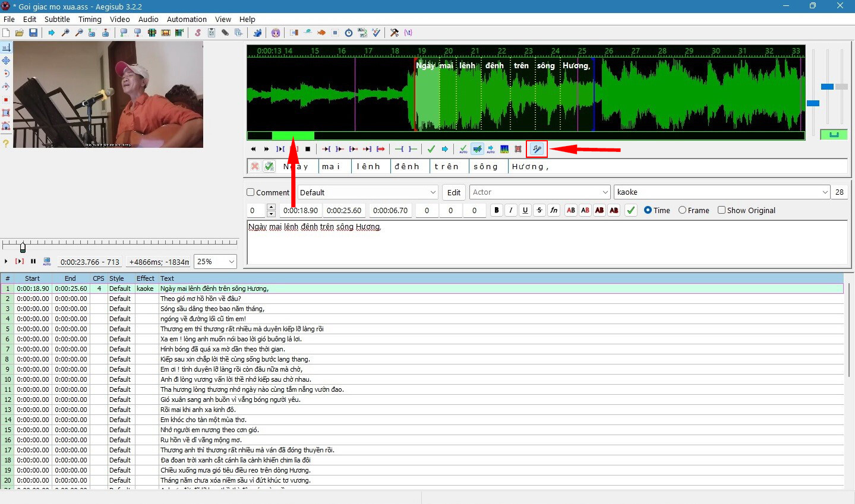Click the video seek slider handle
This screenshot has width=855, height=504.
pyautogui.click(x=23, y=247)
